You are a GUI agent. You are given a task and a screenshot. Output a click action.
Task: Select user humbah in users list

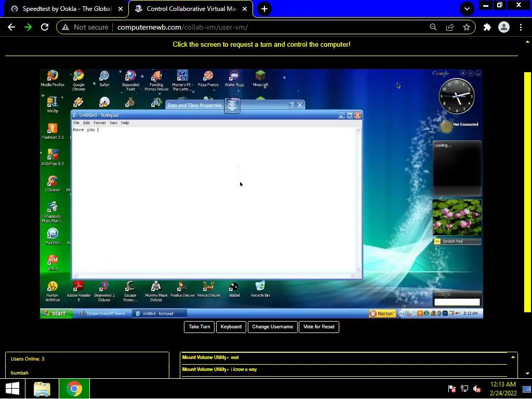point(20,373)
